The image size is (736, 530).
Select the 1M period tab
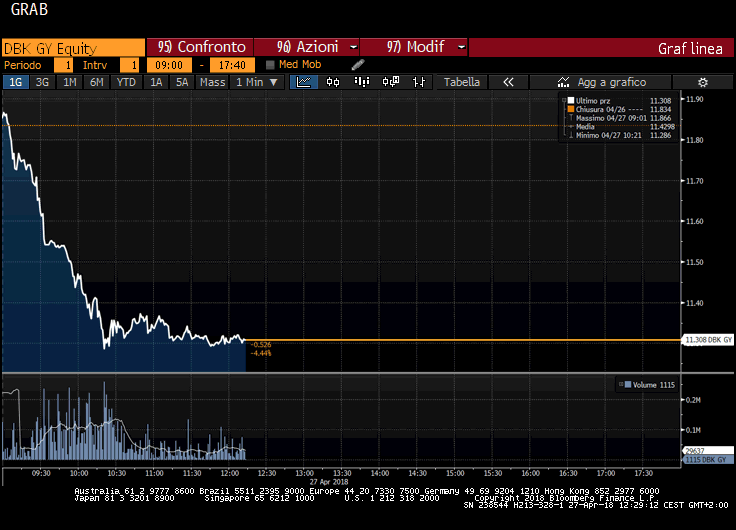[69, 82]
